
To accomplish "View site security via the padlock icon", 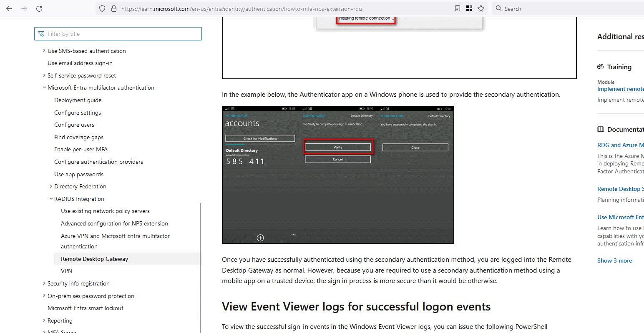I will coord(113,8).
